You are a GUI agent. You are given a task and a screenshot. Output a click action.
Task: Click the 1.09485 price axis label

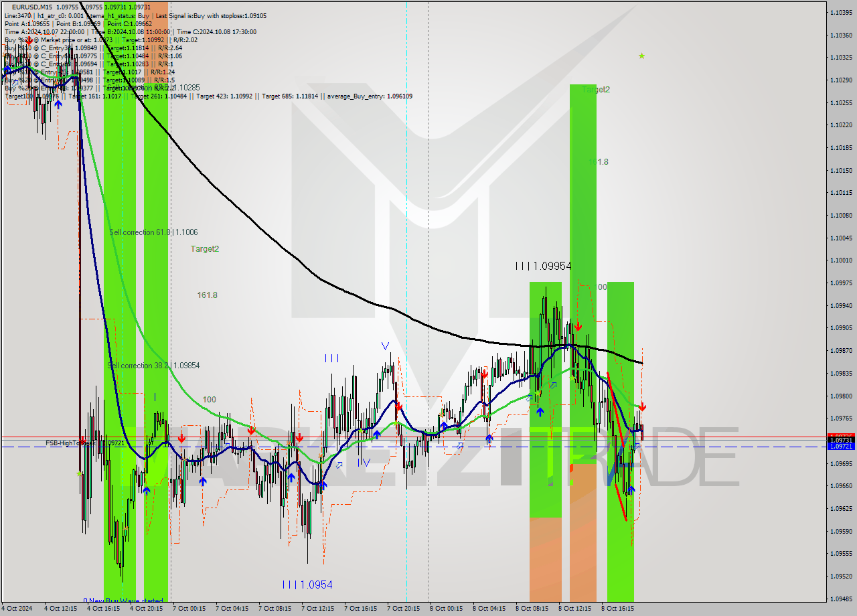(x=841, y=599)
